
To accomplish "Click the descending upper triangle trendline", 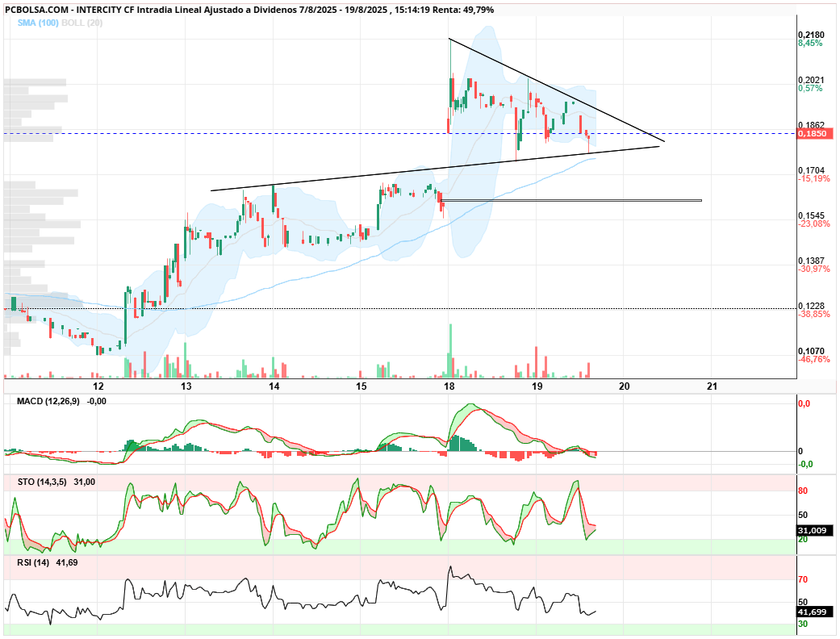I will pos(557,90).
